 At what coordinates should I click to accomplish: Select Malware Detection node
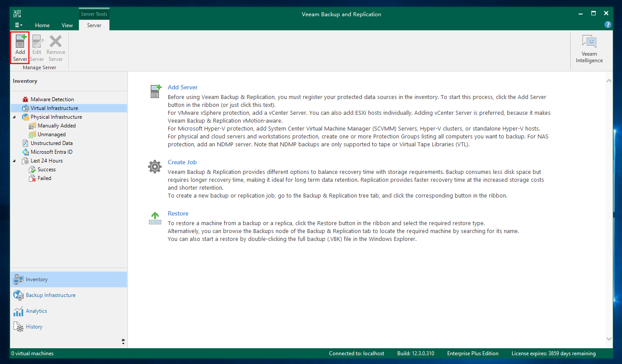(52, 99)
